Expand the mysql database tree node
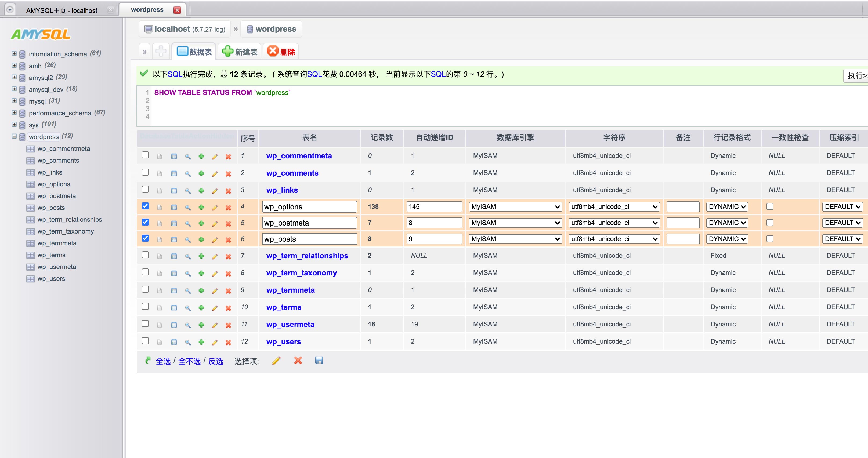The height and width of the screenshot is (458, 868). pyautogui.click(x=14, y=101)
